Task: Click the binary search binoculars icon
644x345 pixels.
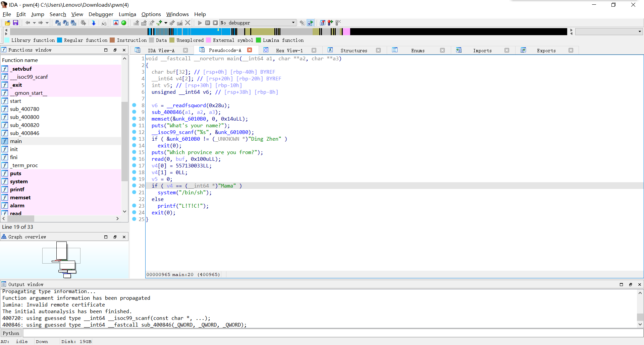Action: [x=73, y=23]
